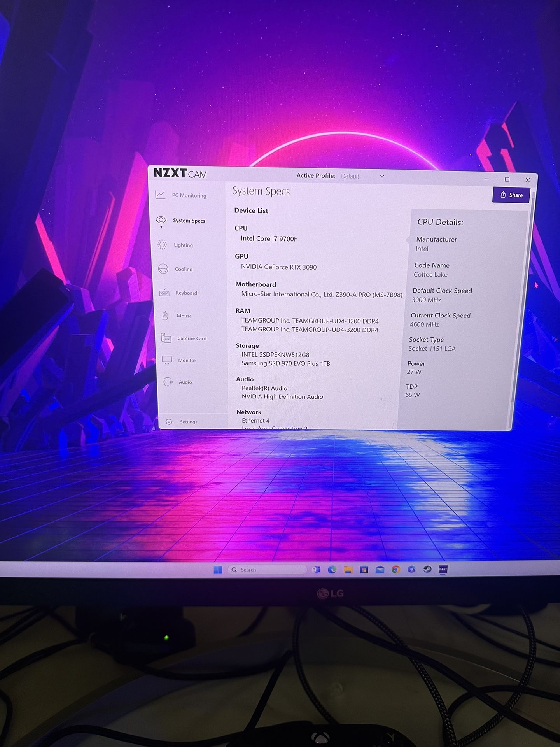Select Intel Core i7 9700F entry

point(269,238)
